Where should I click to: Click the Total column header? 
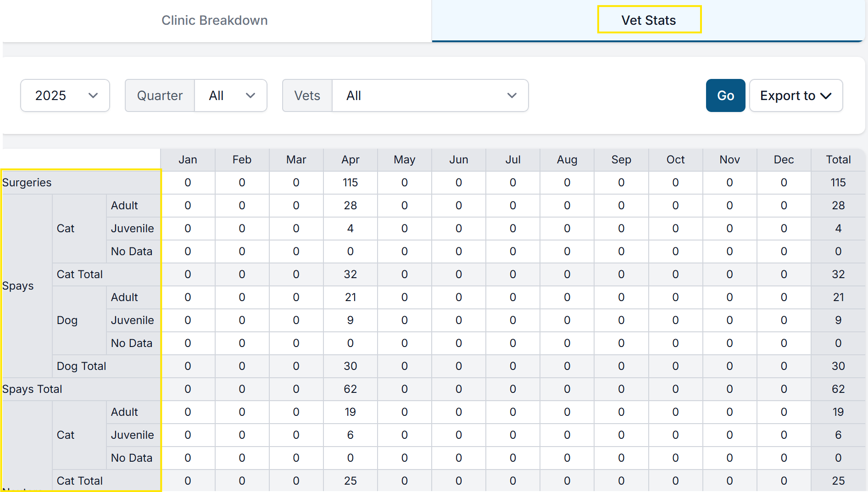(x=838, y=160)
